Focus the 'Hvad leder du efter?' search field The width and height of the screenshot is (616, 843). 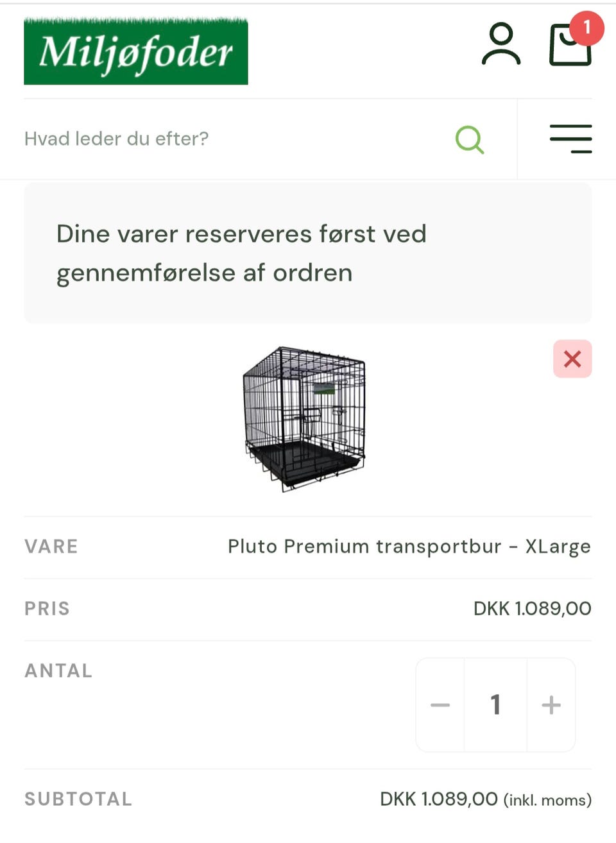231,139
